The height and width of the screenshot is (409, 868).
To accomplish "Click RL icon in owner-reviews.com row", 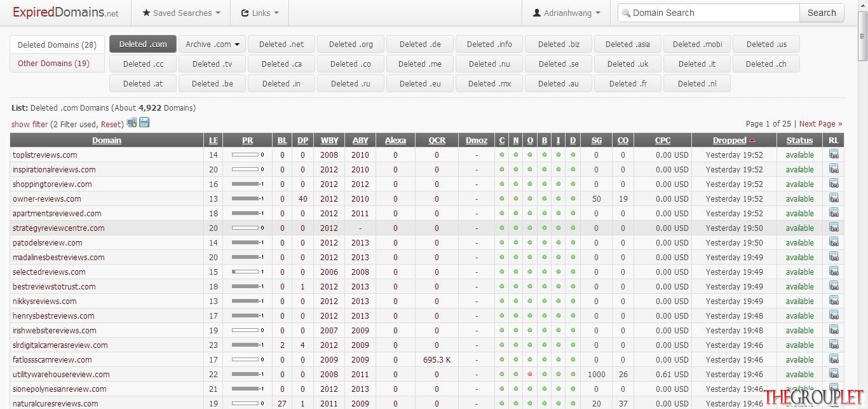I will tap(834, 198).
